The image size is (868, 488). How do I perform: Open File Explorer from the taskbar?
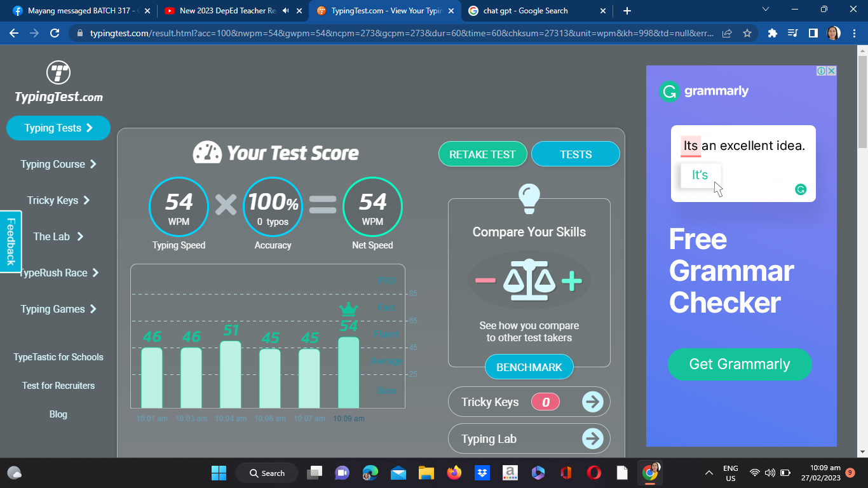426,473
